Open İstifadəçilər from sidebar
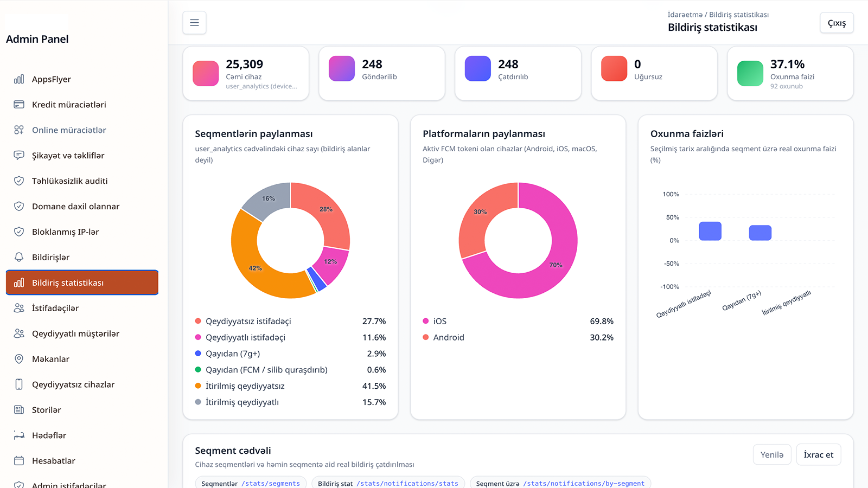The width and height of the screenshot is (868, 488). [82, 309]
